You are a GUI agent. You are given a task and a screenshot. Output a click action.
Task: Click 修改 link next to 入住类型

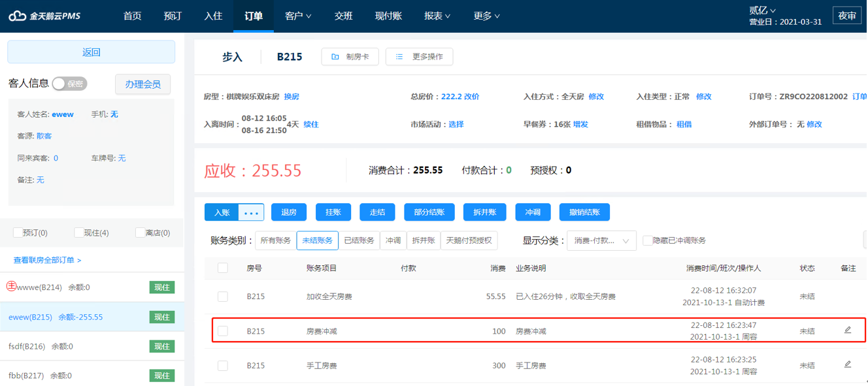(703, 97)
